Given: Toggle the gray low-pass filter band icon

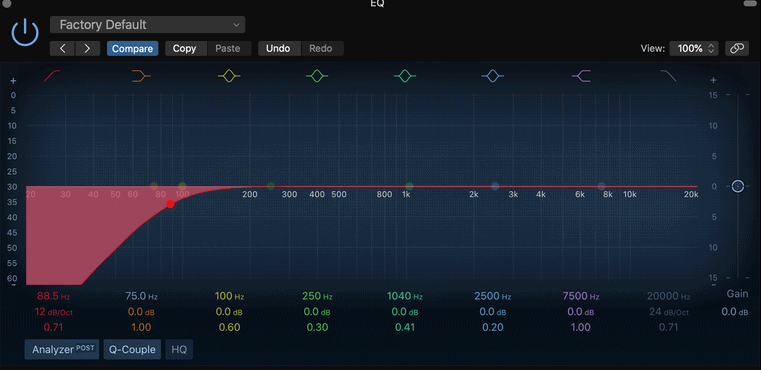Looking at the screenshot, I should (x=669, y=76).
